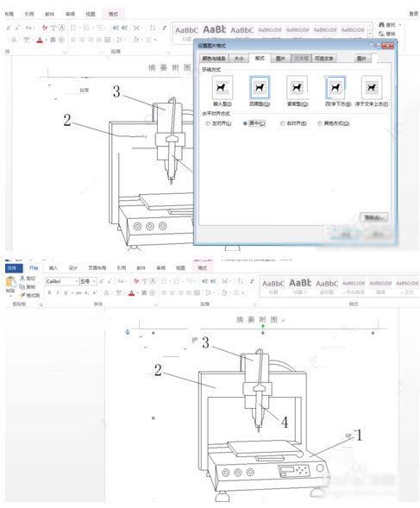Click Sort icon in window behind dialog

coord(153,28)
